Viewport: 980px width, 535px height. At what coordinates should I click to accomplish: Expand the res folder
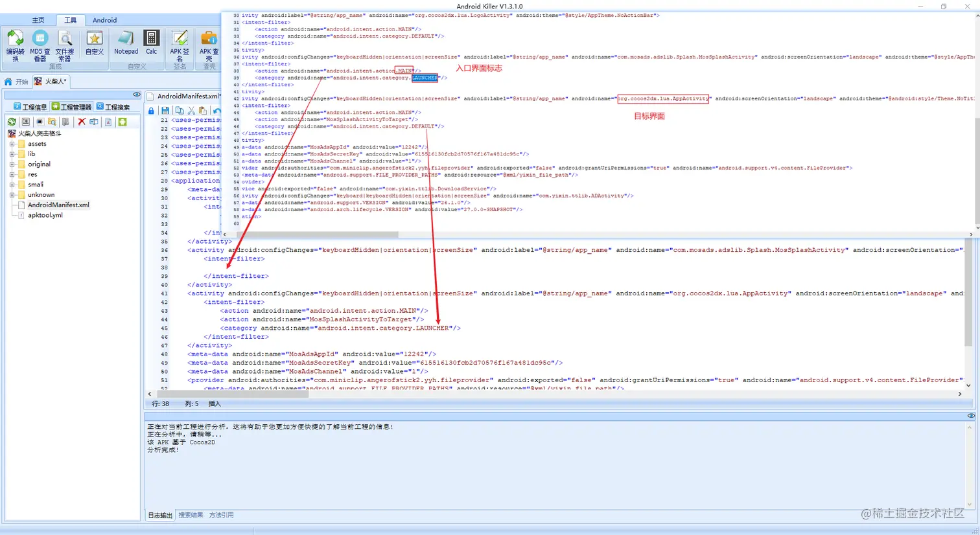click(x=12, y=174)
